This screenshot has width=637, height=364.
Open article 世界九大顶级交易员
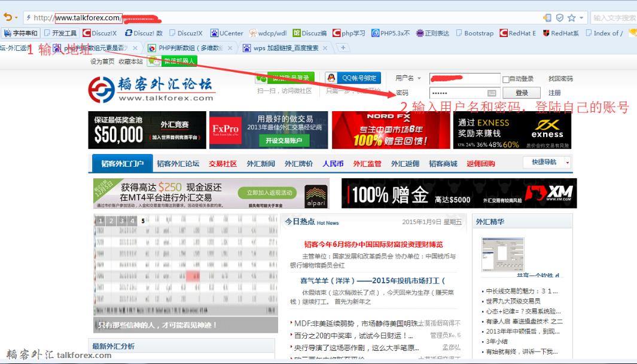tap(514, 301)
